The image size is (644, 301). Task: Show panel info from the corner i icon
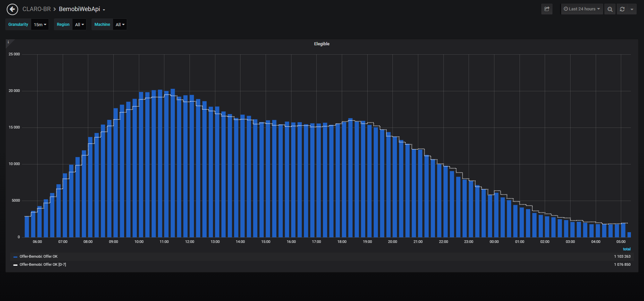pos(8,42)
